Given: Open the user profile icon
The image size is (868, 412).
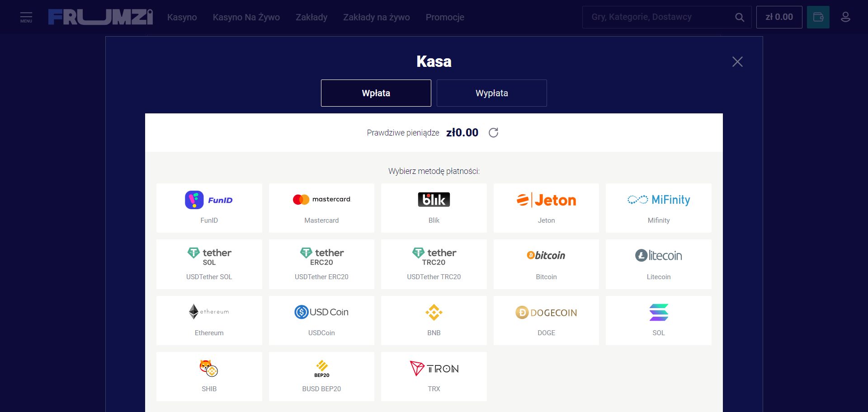Looking at the screenshot, I should click(x=845, y=17).
